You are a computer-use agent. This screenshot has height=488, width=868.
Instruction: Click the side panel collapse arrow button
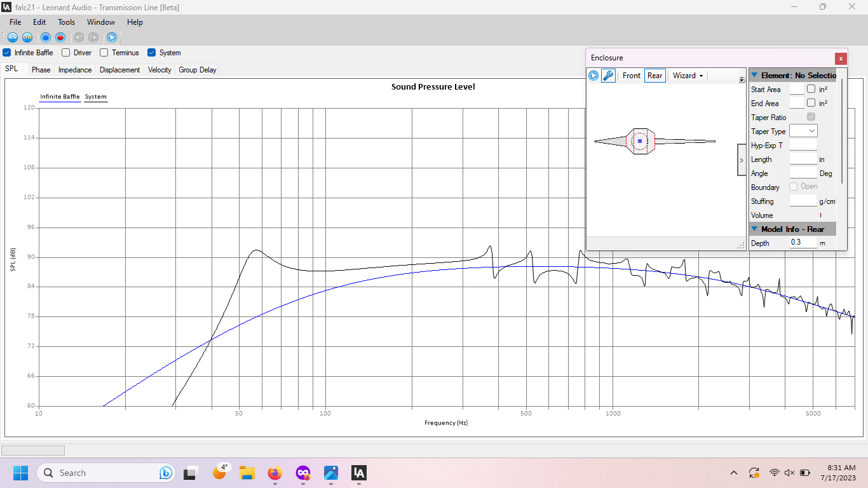pos(742,160)
